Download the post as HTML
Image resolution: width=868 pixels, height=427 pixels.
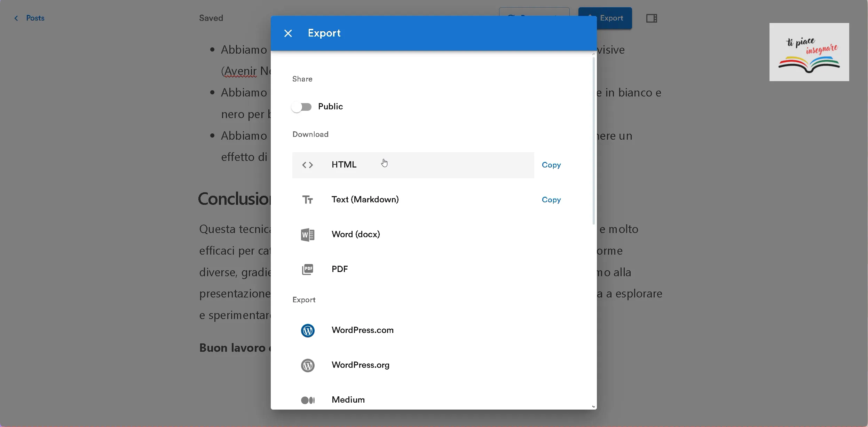point(413,165)
